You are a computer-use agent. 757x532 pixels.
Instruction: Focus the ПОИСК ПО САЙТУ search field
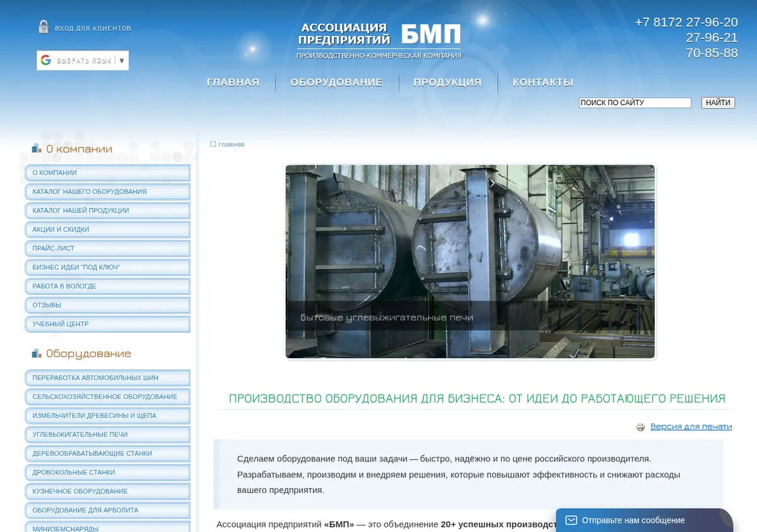point(635,103)
